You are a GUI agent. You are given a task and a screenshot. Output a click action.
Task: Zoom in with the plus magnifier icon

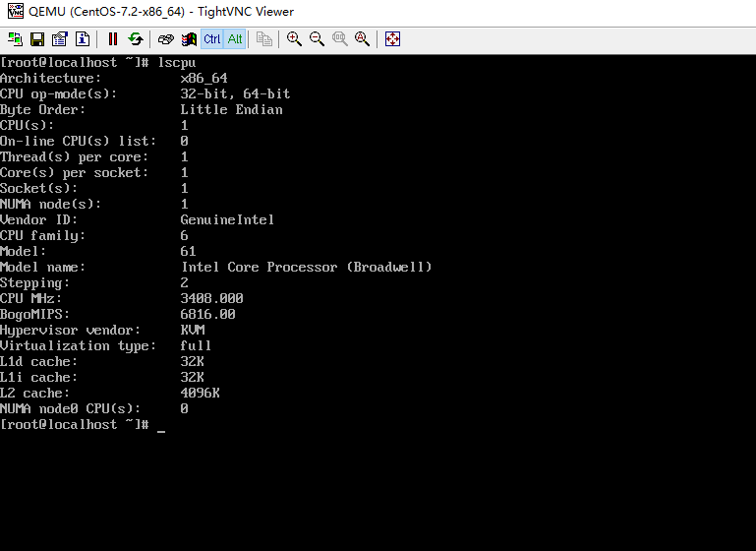[x=294, y=39]
